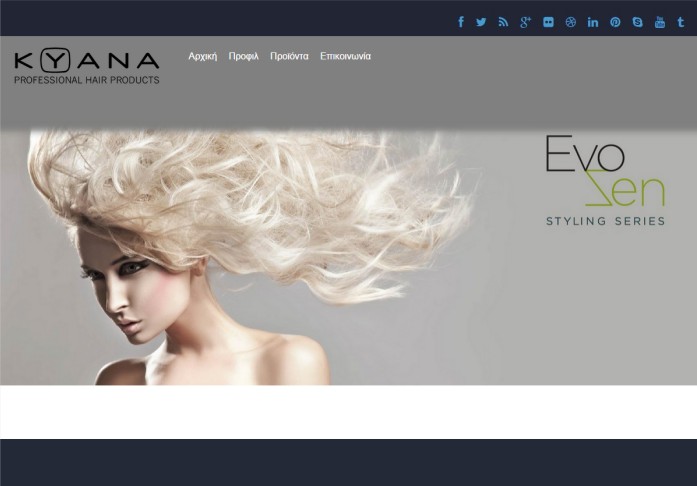Open the Twitter bird icon
Image resolution: width=697 pixels, height=486 pixels.
(481, 22)
